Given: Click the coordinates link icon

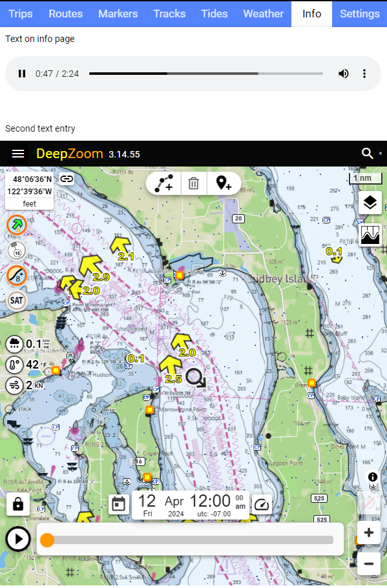Looking at the screenshot, I should [67, 179].
